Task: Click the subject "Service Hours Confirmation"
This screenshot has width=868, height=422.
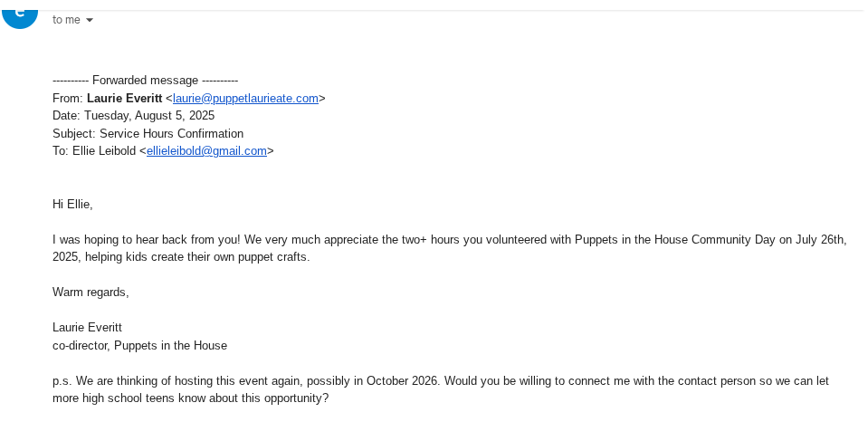Action: coord(172,133)
